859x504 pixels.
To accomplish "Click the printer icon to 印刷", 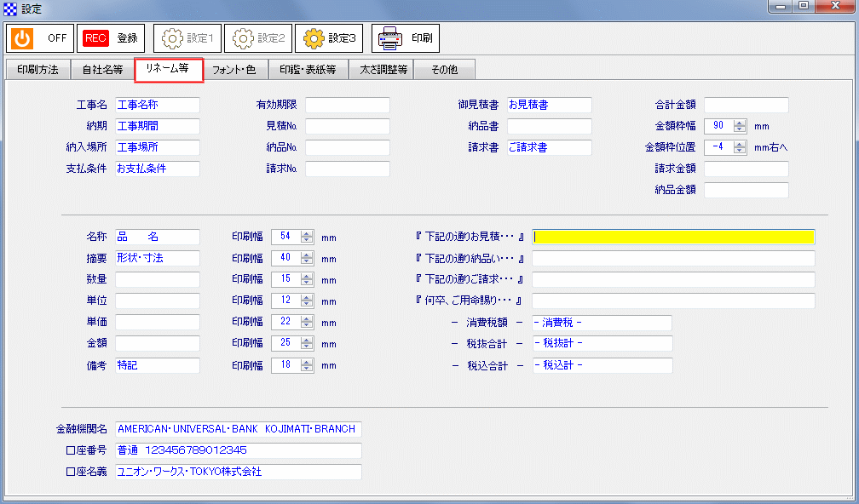I will tap(390, 37).
